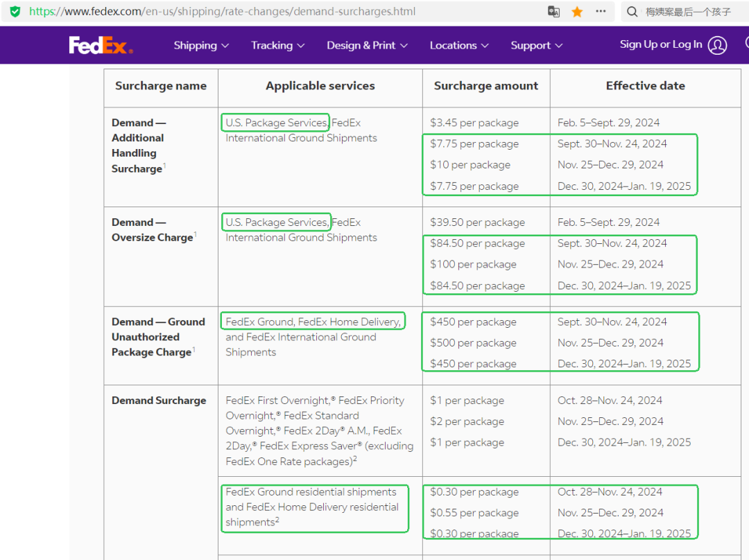Click the translate page icon

coord(553,12)
